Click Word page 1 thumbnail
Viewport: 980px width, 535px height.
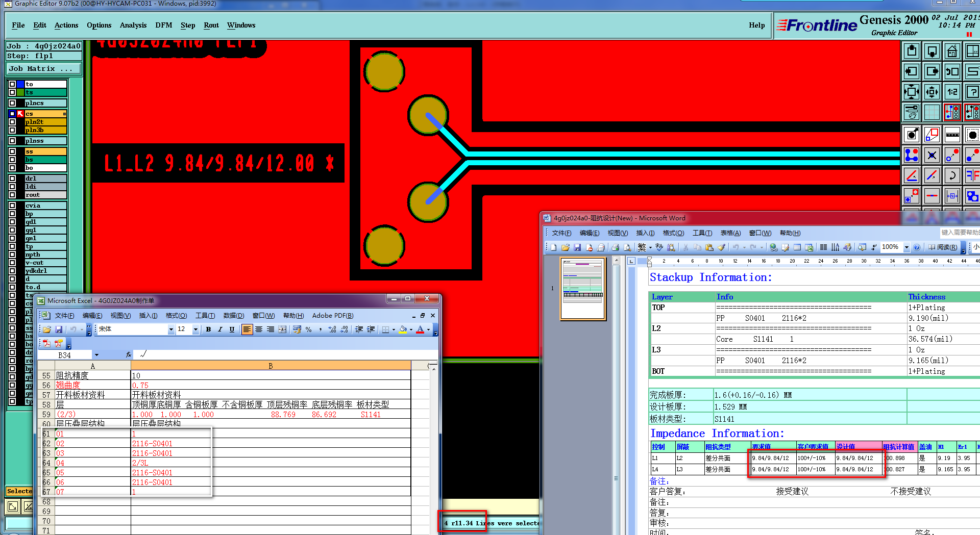click(x=583, y=289)
